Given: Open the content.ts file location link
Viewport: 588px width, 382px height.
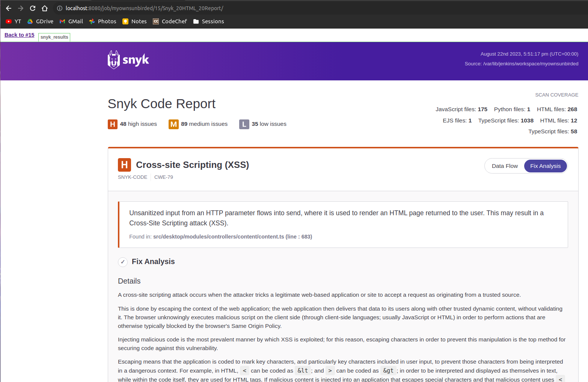Looking at the screenshot, I should pos(232,237).
